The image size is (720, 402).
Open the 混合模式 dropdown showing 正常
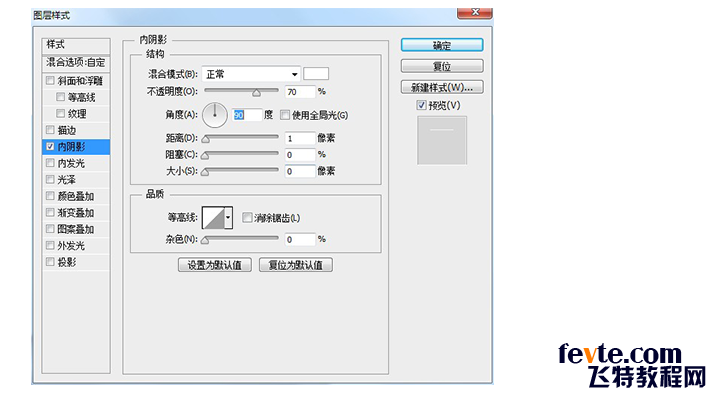pyautogui.click(x=251, y=74)
